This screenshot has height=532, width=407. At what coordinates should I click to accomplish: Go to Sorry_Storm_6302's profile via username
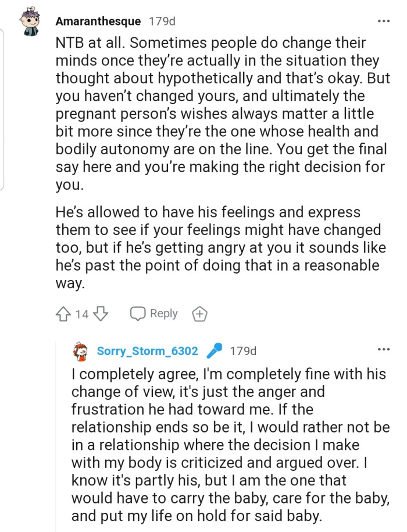pos(147,352)
